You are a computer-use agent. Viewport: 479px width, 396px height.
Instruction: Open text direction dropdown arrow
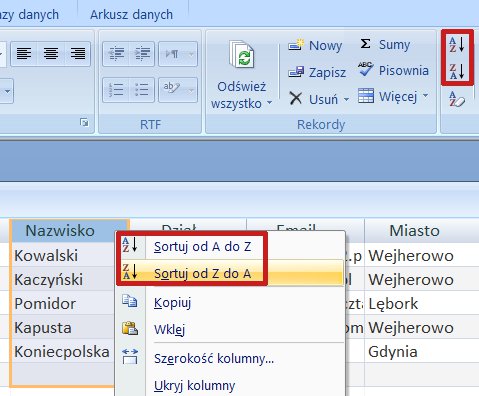coord(191,54)
